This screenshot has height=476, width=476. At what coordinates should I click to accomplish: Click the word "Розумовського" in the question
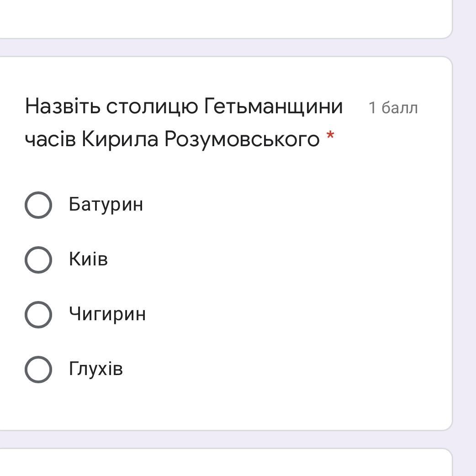[242, 139]
